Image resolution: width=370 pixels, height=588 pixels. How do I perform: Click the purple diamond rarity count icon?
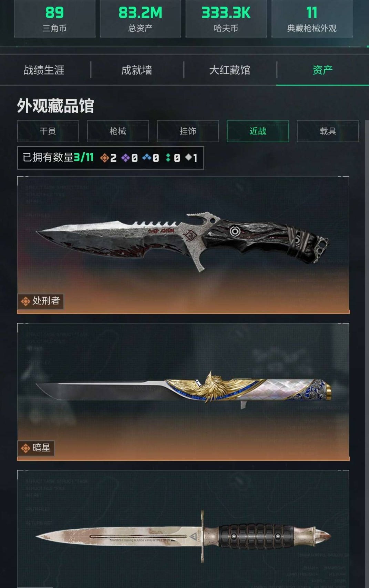pyautogui.click(x=126, y=158)
